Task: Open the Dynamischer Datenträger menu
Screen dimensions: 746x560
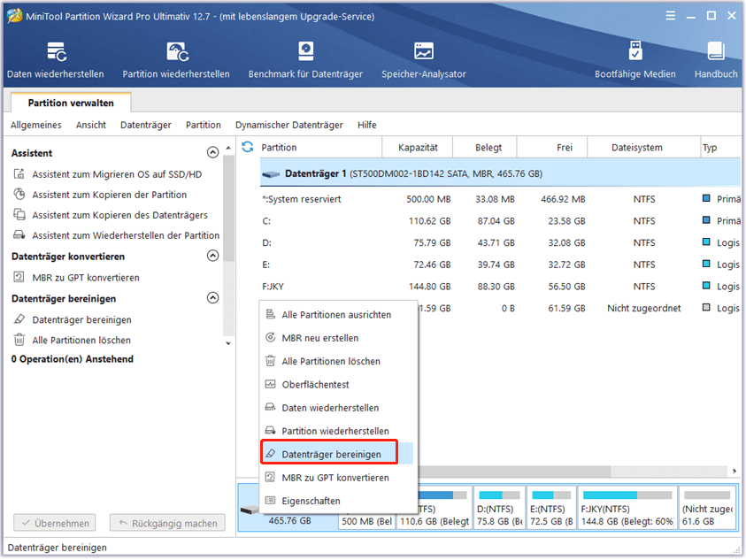Action: [289, 125]
